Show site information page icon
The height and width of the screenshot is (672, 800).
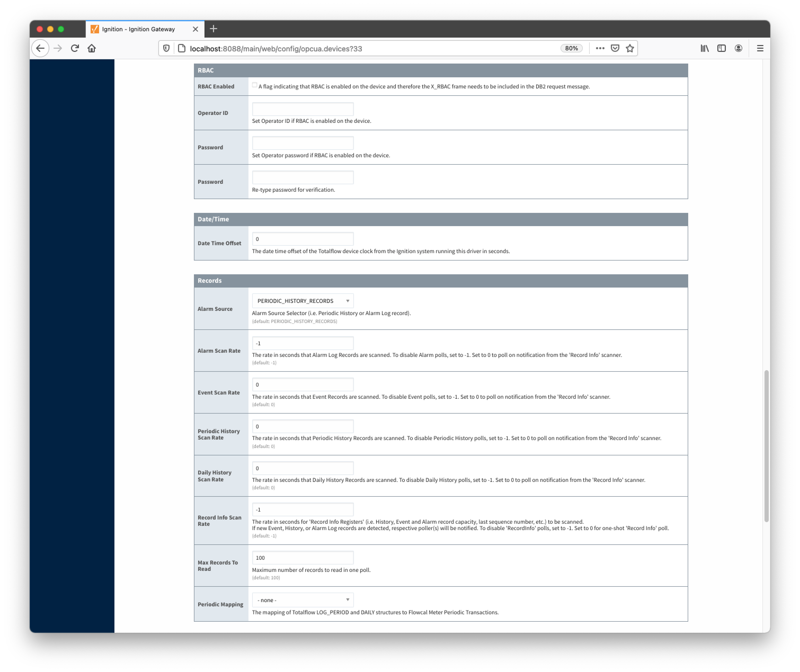(x=182, y=48)
